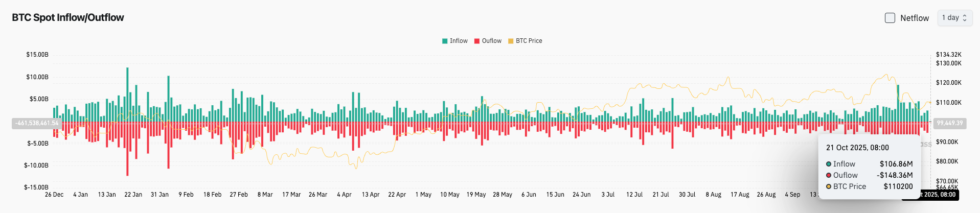The width and height of the screenshot is (980, 213).
Task: Click the red Ouflow legend swatch
Action: (x=477, y=41)
